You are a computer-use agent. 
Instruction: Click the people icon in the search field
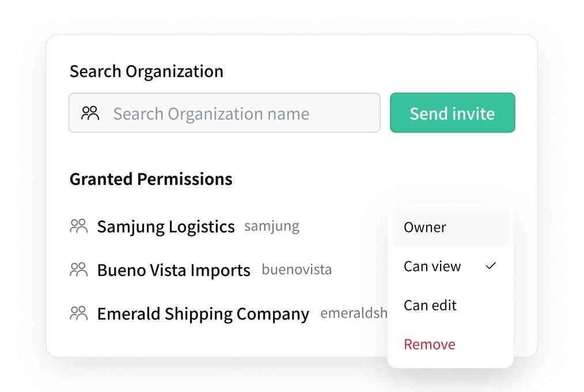[90, 113]
